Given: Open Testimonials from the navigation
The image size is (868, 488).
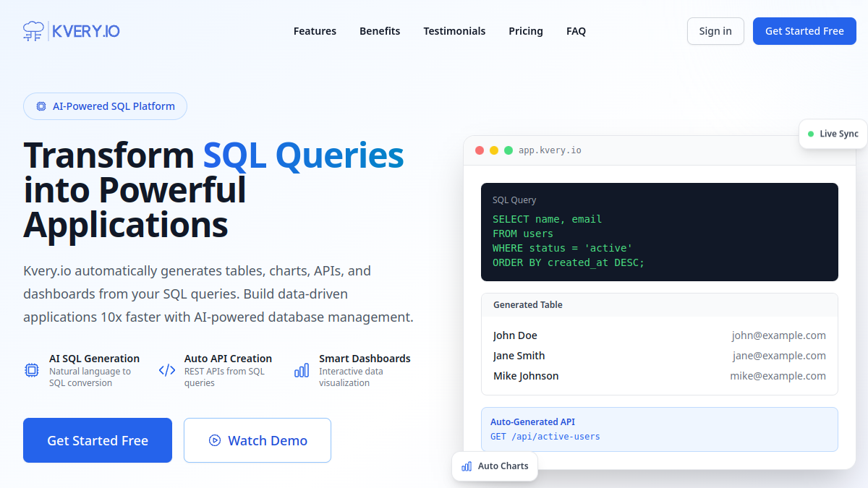Looking at the screenshot, I should click(x=454, y=31).
